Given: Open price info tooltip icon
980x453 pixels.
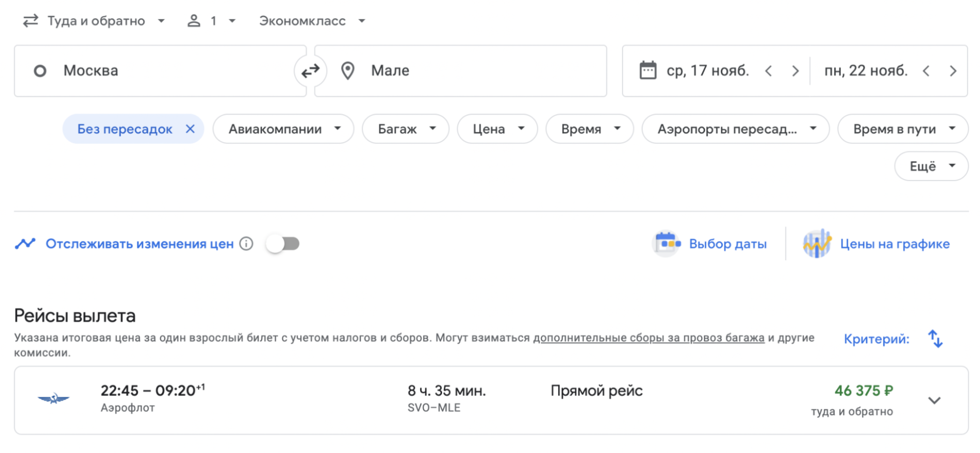Looking at the screenshot, I should [246, 244].
